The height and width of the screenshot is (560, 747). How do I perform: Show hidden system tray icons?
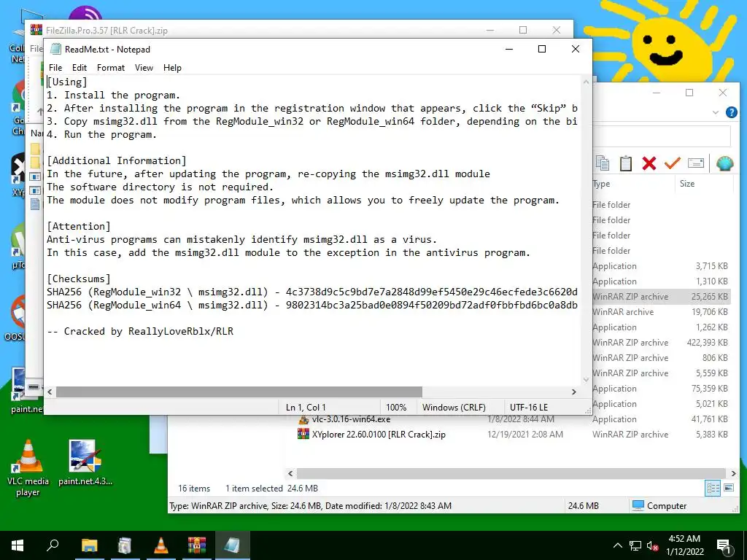tap(617, 545)
